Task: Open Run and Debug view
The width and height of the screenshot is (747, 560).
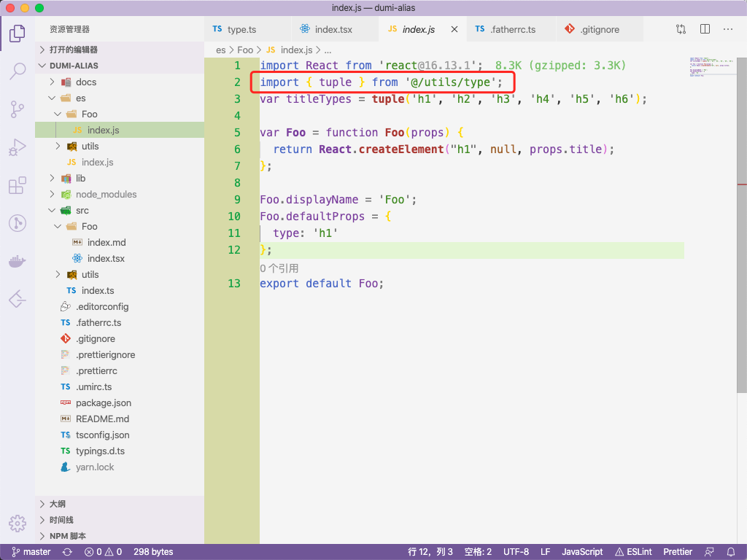Action: (18, 147)
